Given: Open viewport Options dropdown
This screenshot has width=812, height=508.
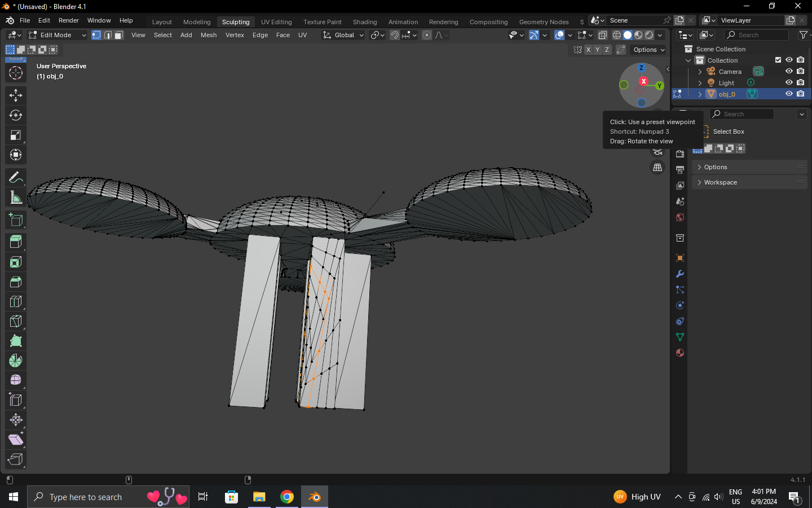Looking at the screenshot, I should 648,50.
